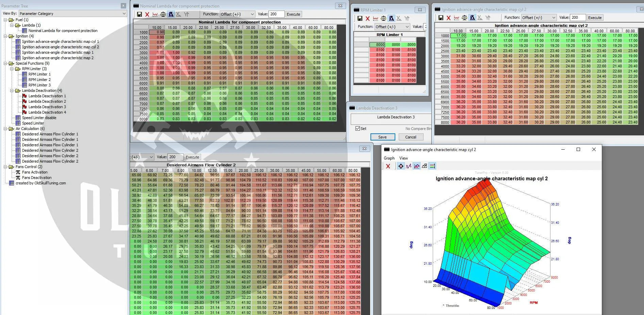Click balance scale icon in Nominal Lambda toolbar
This screenshot has width=644, height=315.
coord(163,14)
